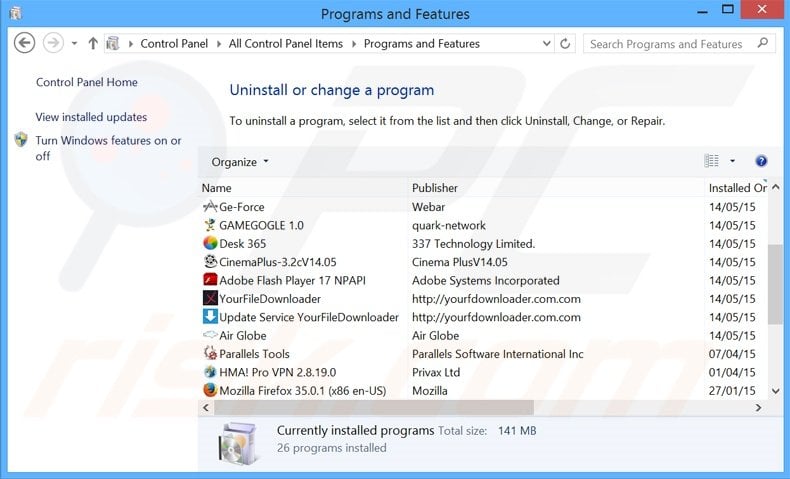
Task: Click the Back navigation arrow
Action: (x=24, y=43)
